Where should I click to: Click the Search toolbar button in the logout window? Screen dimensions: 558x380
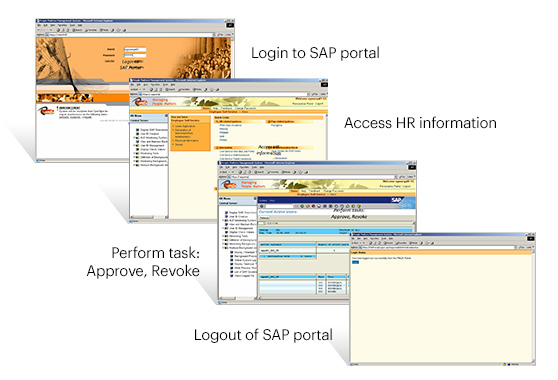point(388,243)
